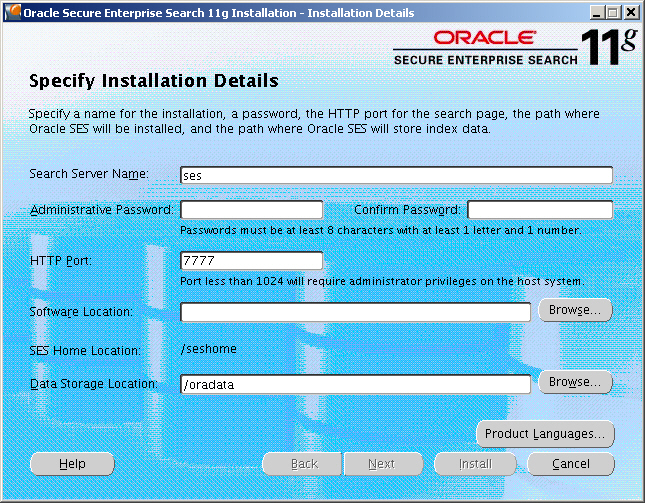Screen dimensions: 645x503
Task: Click the port privileges hint text
Action: (x=382, y=281)
